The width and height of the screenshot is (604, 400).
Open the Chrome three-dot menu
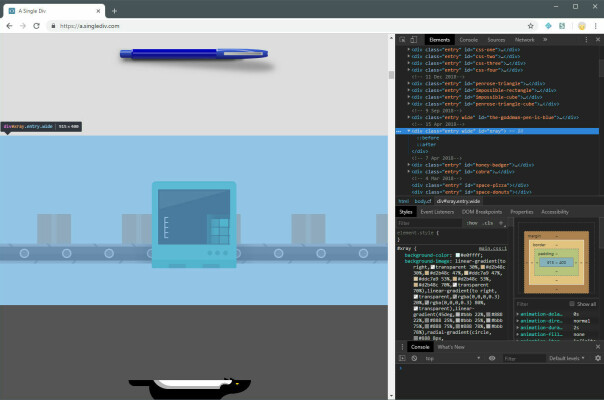tap(596, 26)
